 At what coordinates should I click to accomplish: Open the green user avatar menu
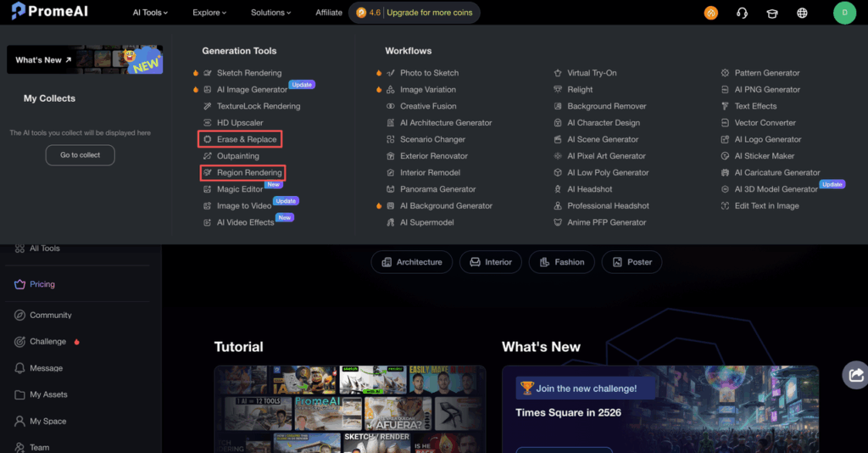point(844,13)
